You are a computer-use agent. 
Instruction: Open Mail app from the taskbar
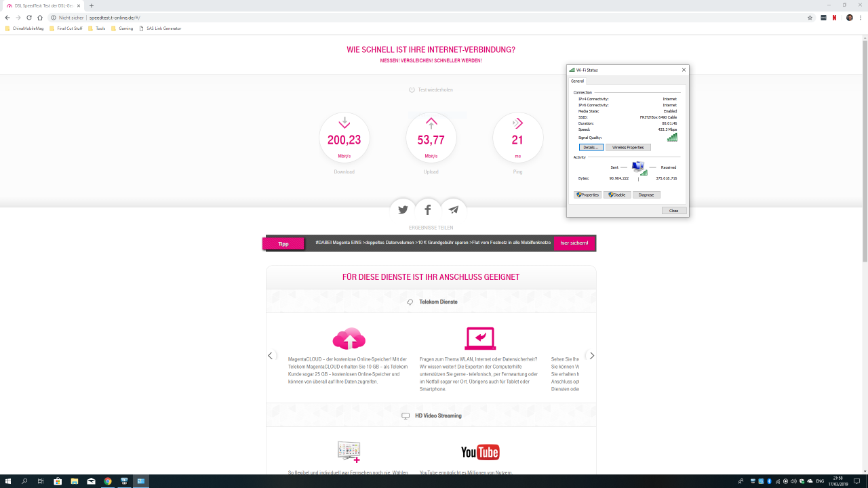coord(91,481)
